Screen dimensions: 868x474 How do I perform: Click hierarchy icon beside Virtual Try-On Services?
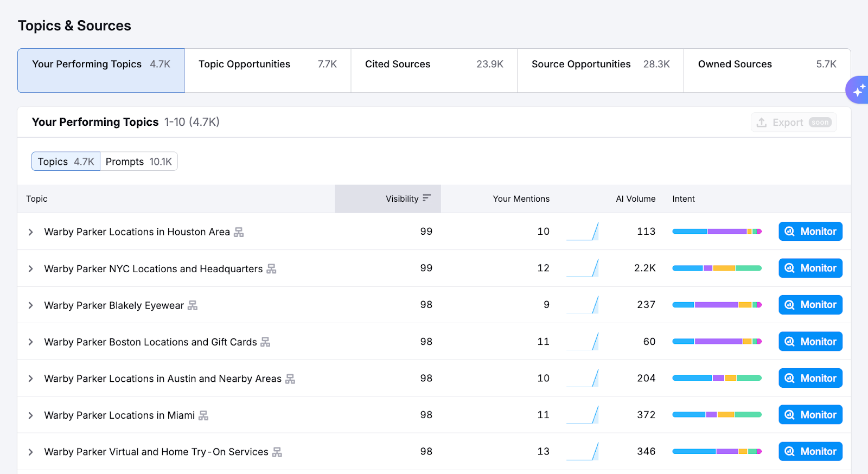click(277, 452)
